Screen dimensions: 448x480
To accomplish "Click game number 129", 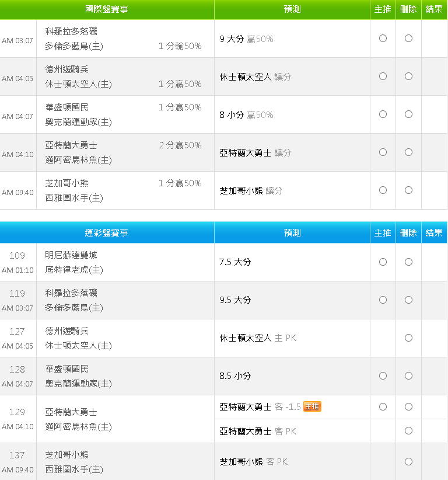I will (x=17, y=412).
